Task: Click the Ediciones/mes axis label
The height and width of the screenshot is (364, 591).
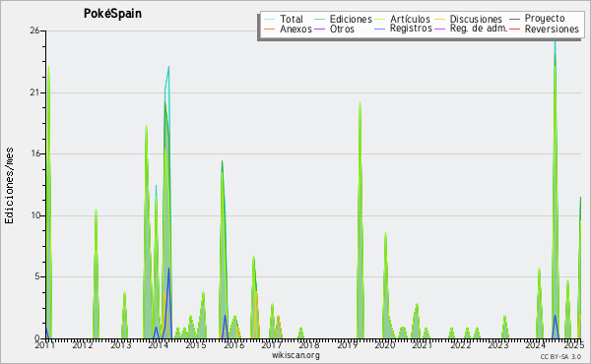Action: [x=9, y=186]
